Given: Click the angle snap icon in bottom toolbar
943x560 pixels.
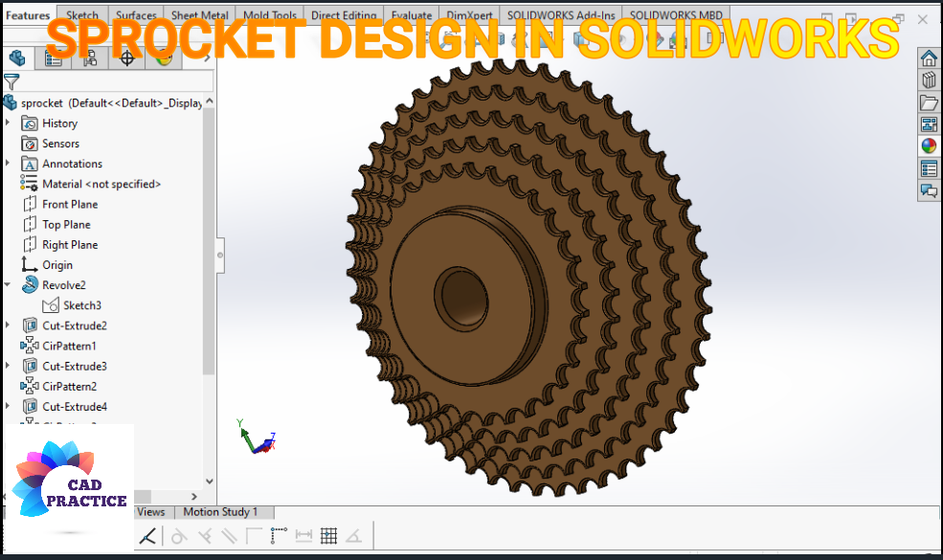Looking at the screenshot, I should tap(353, 536).
